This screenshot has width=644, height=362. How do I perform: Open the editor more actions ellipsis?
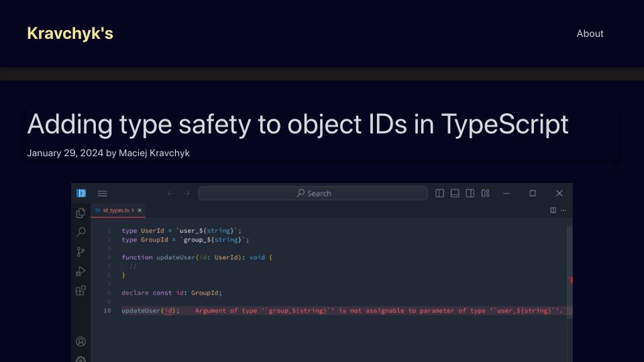(563, 210)
